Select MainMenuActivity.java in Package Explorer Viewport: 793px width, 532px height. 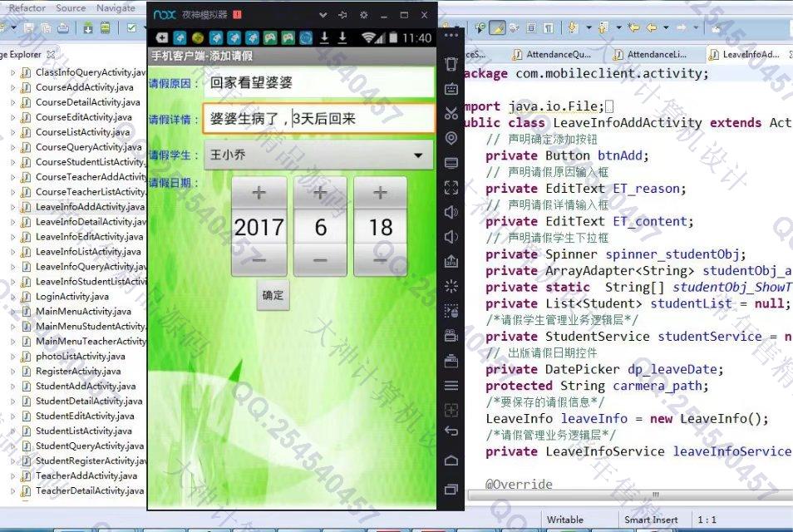point(83,312)
